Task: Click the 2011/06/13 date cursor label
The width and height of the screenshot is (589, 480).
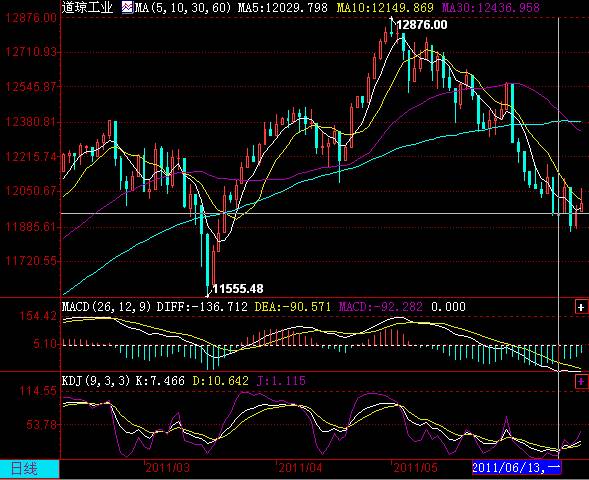Action: point(516,468)
